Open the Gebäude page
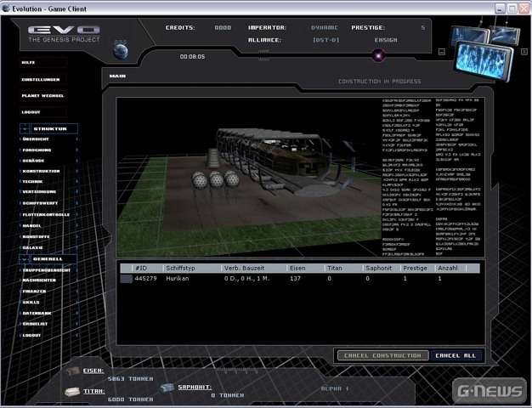This screenshot has height=408, width=532. (33, 161)
